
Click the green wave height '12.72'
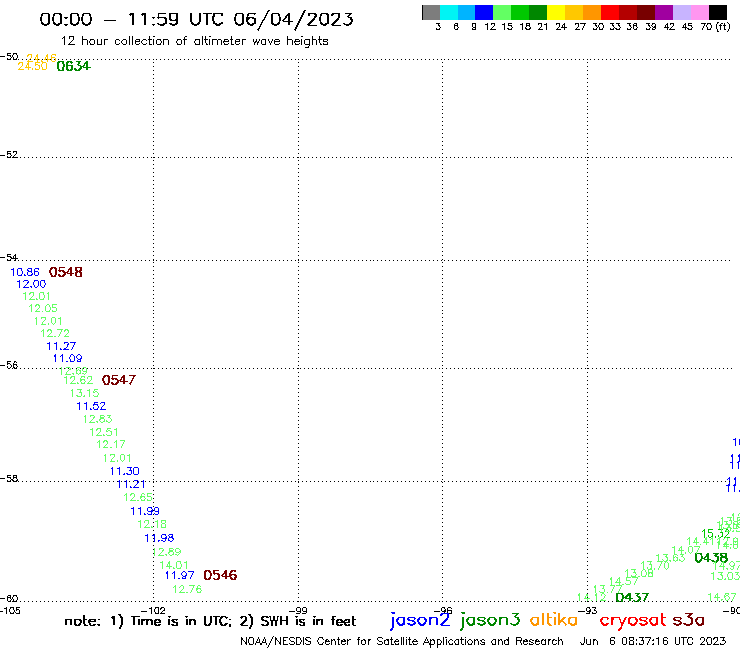coord(55,333)
